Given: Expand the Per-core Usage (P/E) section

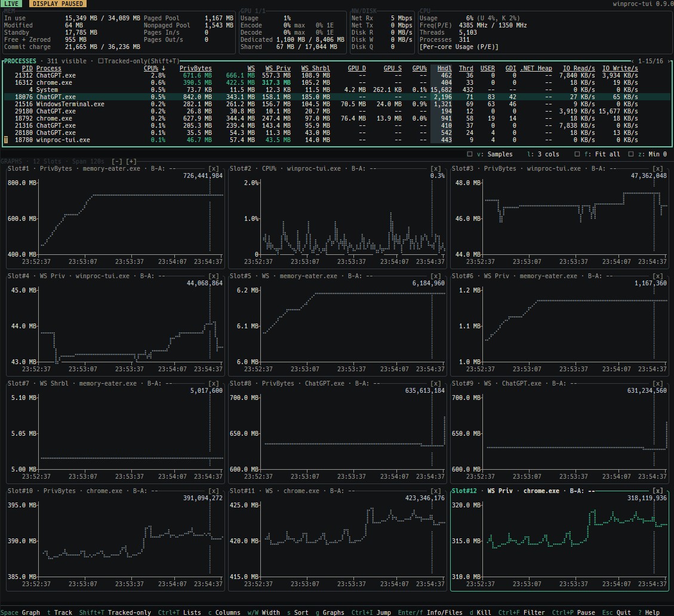Looking at the screenshot, I should coord(459,47).
